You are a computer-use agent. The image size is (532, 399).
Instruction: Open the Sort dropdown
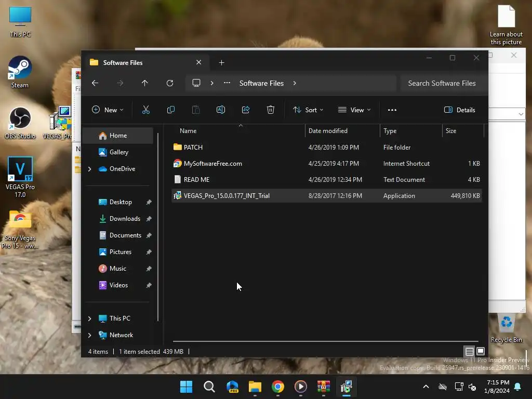coord(308,110)
